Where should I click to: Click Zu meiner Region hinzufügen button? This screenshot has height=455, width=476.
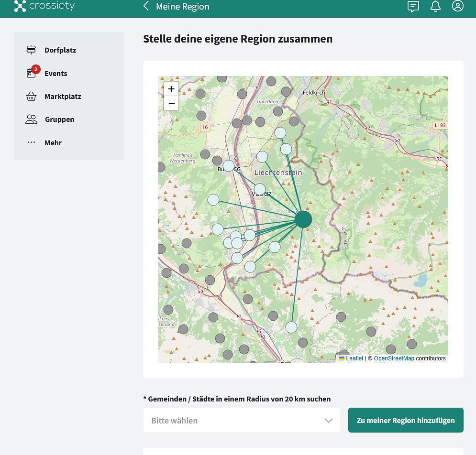click(406, 421)
